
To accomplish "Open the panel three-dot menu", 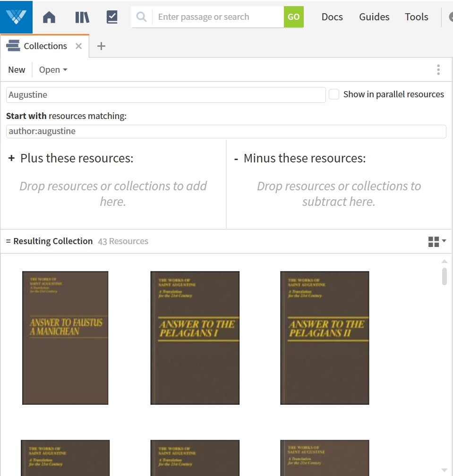I will coord(438,70).
